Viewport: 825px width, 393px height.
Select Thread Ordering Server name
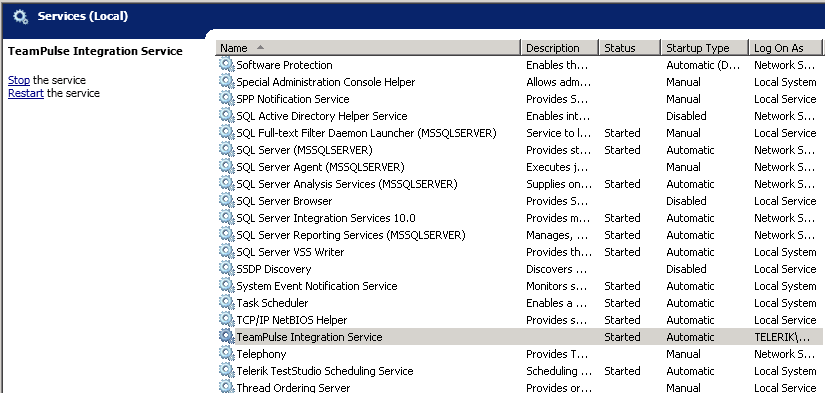(x=293, y=388)
